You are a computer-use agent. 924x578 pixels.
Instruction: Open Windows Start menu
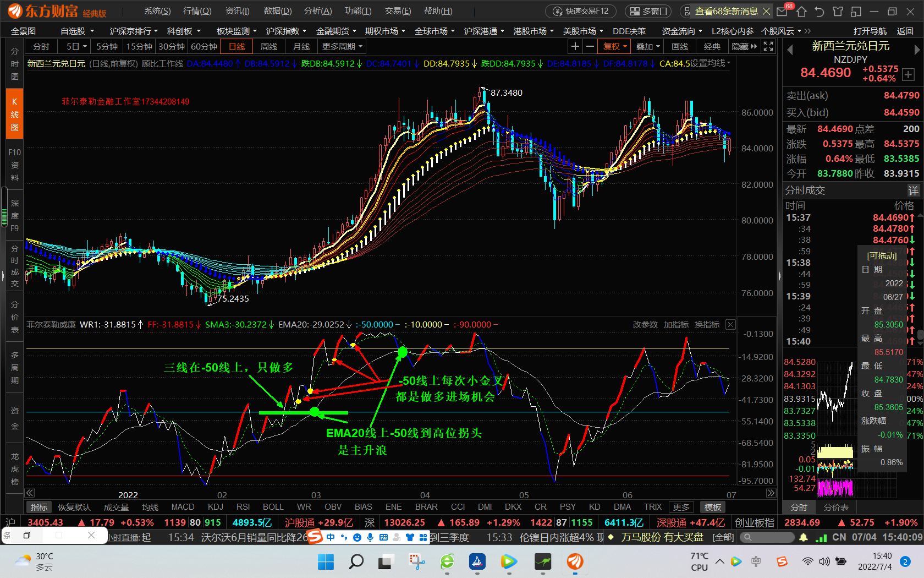click(x=326, y=562)
